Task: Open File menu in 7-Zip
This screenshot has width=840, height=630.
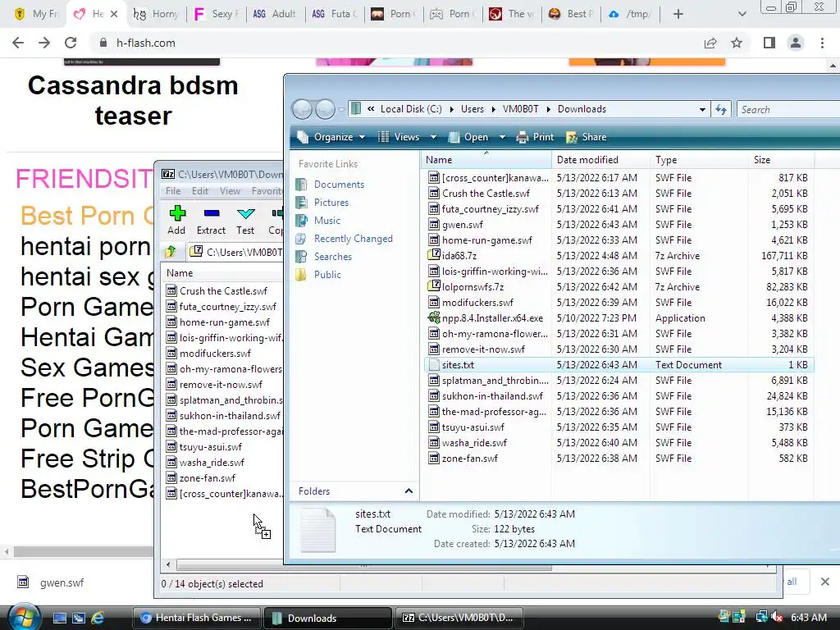Action: [x=173, y=190]
